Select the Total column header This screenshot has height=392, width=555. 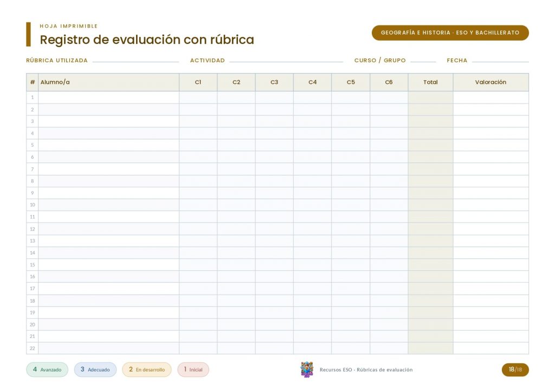point(430,82)
